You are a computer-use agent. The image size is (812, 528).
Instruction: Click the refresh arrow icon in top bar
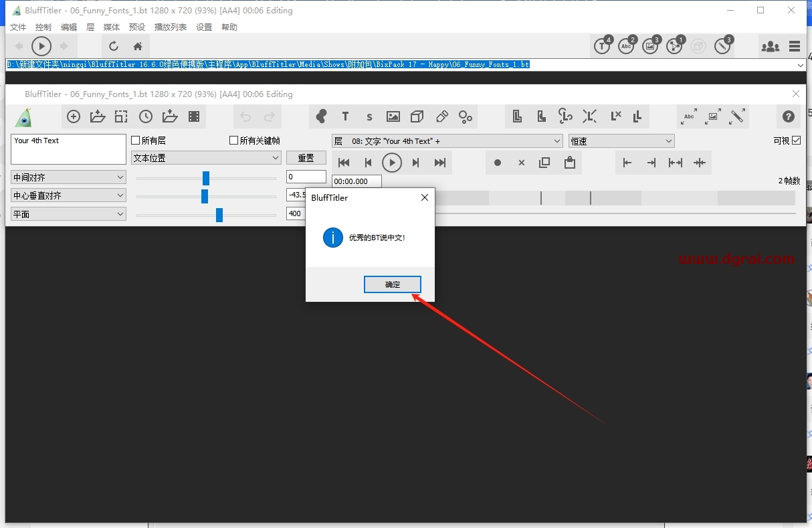[114, 46]
